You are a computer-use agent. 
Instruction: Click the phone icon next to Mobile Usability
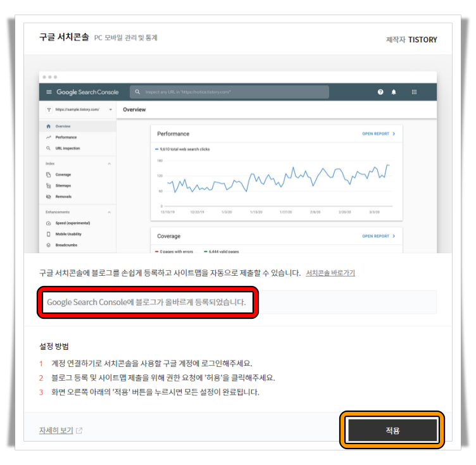(48, 234)
